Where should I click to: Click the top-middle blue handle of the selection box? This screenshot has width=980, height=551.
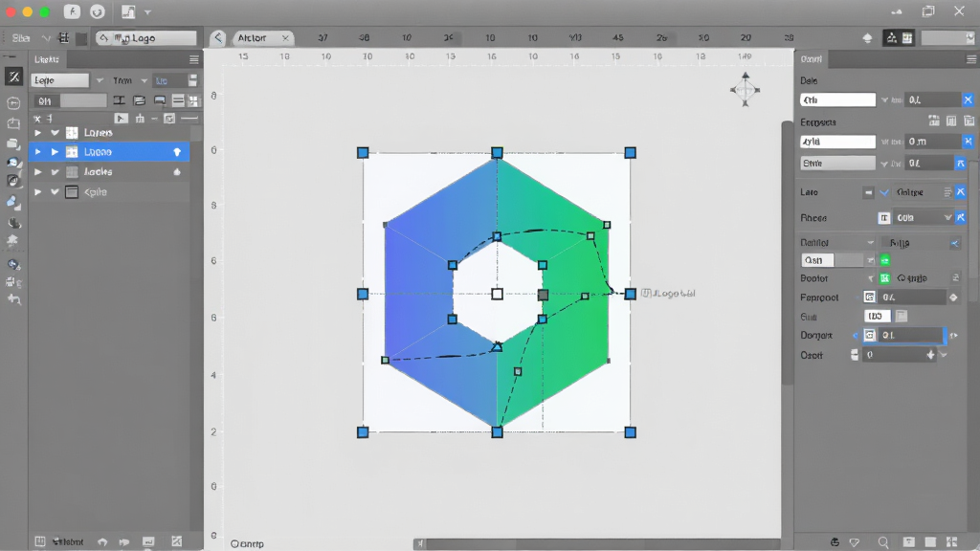497,152
